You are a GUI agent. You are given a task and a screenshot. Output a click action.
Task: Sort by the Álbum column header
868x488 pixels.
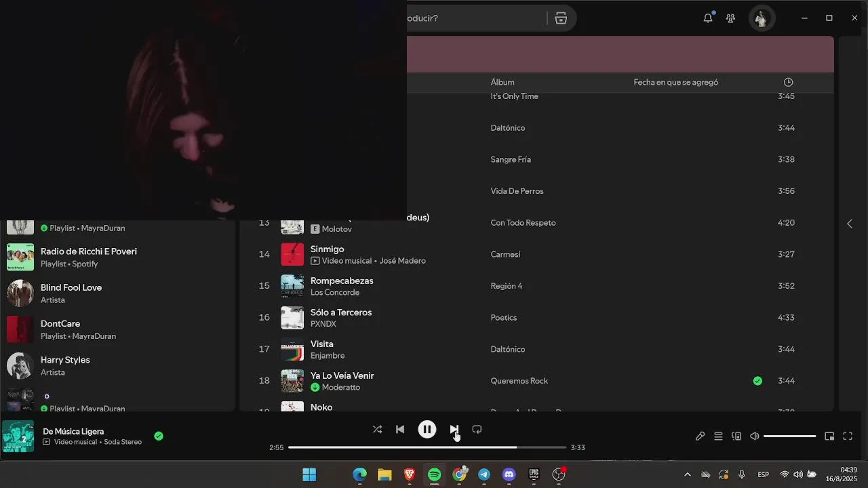coord(502,82)
